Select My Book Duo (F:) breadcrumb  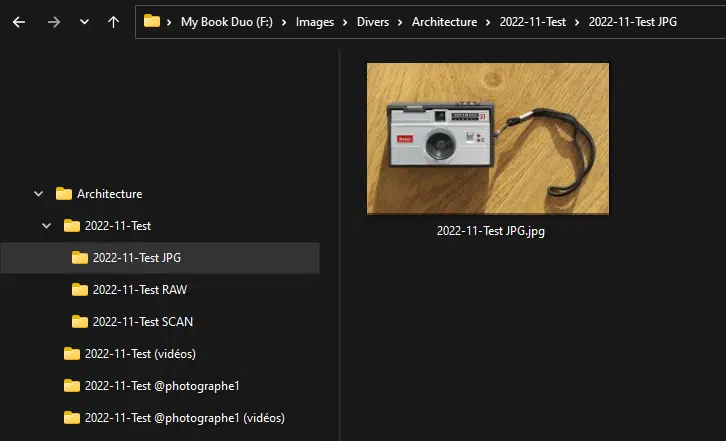(227, 22)
